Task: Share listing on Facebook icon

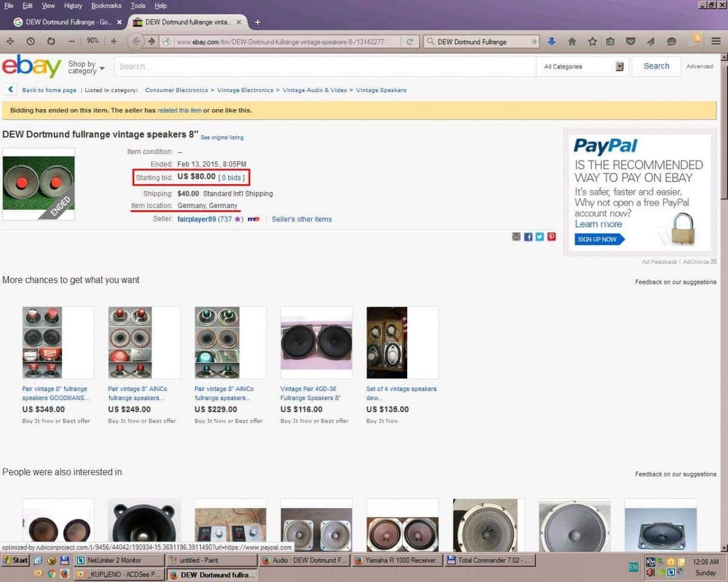Action: tap(528, 236)
